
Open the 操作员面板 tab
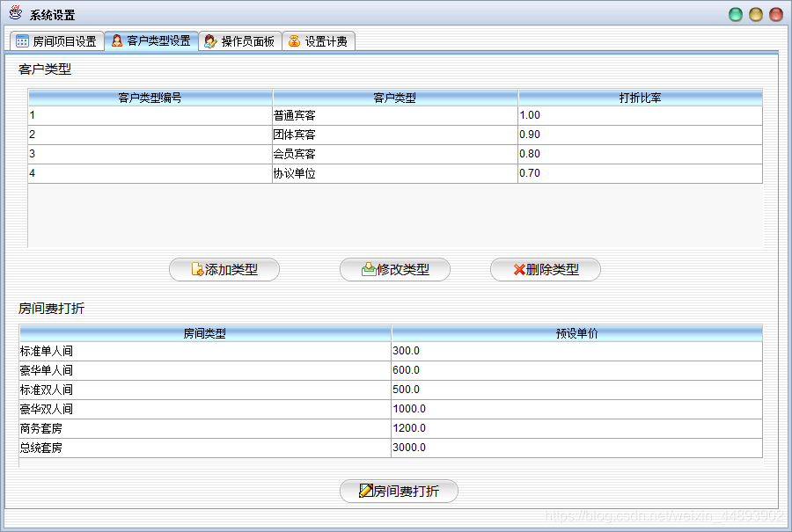click(x=240, y=40)
